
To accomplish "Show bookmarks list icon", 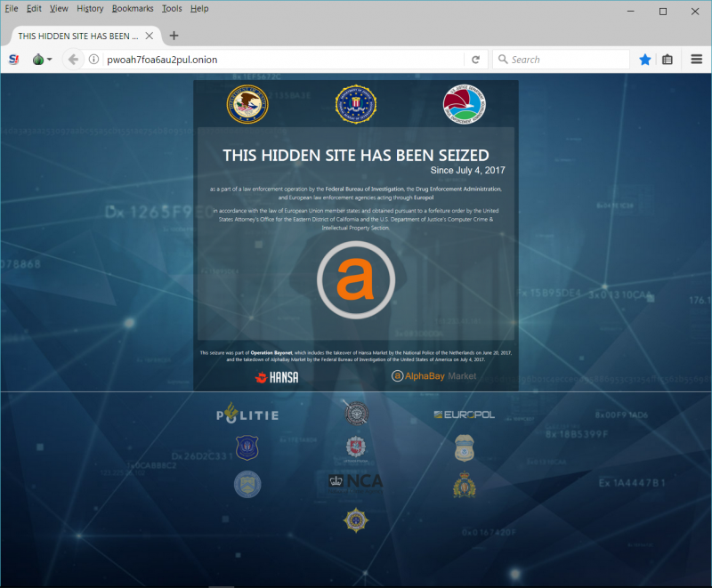I will [667, 60].
